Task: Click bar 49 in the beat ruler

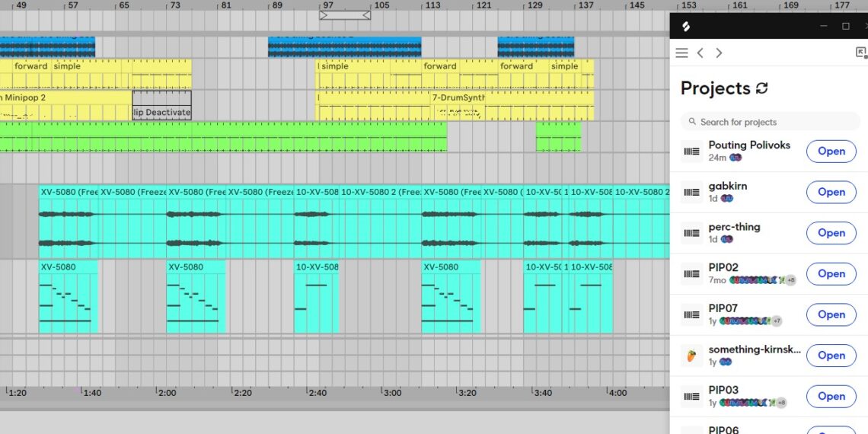Action: 21,5
